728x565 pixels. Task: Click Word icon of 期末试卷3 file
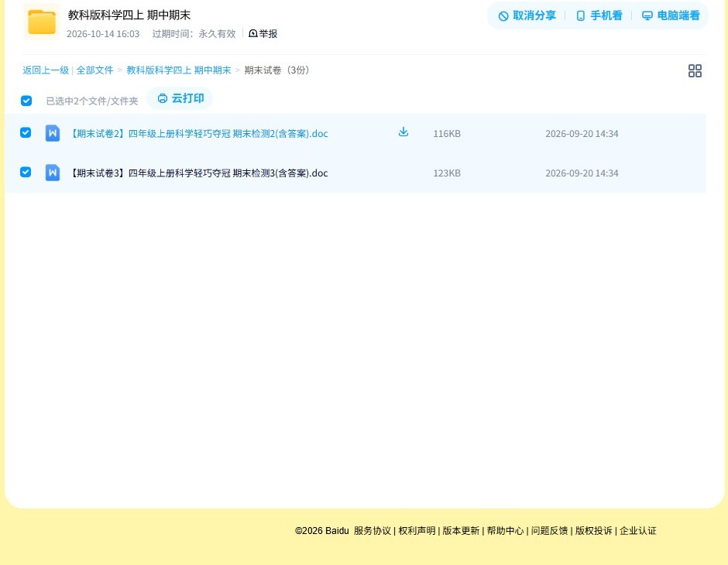tap(53, 173)
